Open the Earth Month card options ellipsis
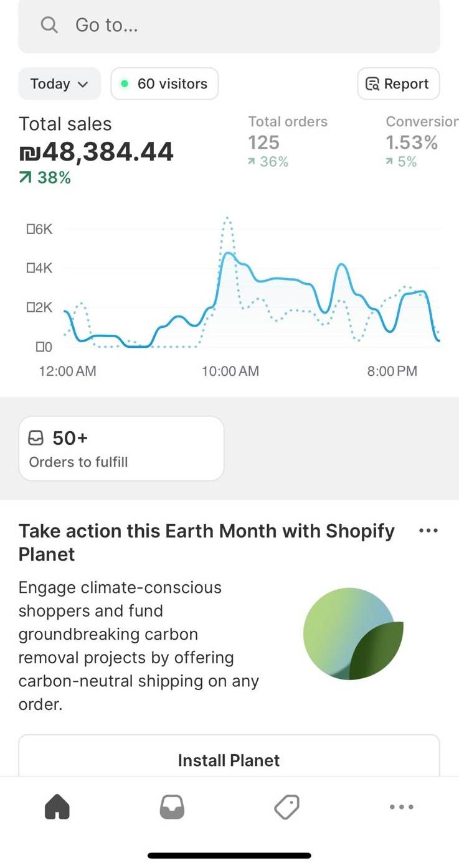Image resolution: width=459 pixels, height=868 pixels. [x=428, y=531]
